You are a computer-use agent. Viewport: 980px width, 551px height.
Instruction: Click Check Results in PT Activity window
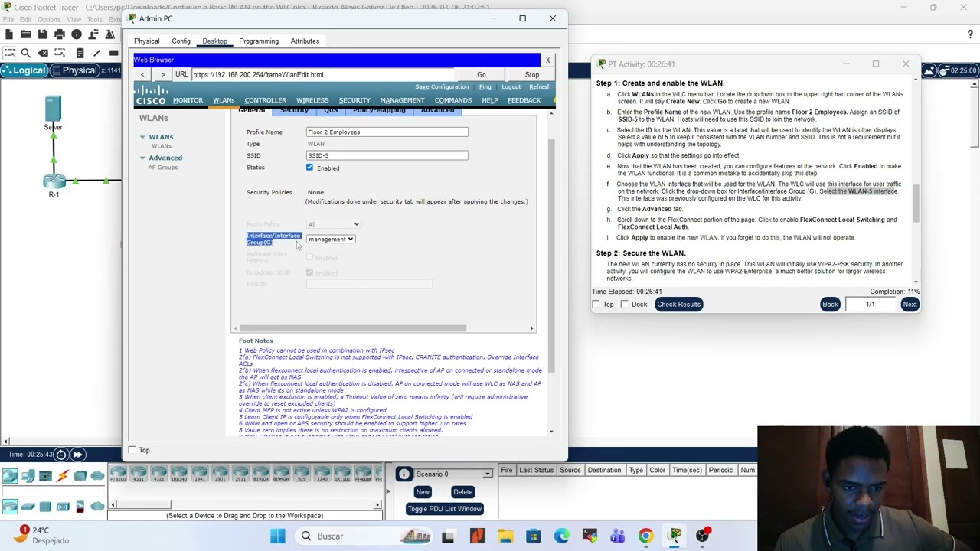pos(678,305)
